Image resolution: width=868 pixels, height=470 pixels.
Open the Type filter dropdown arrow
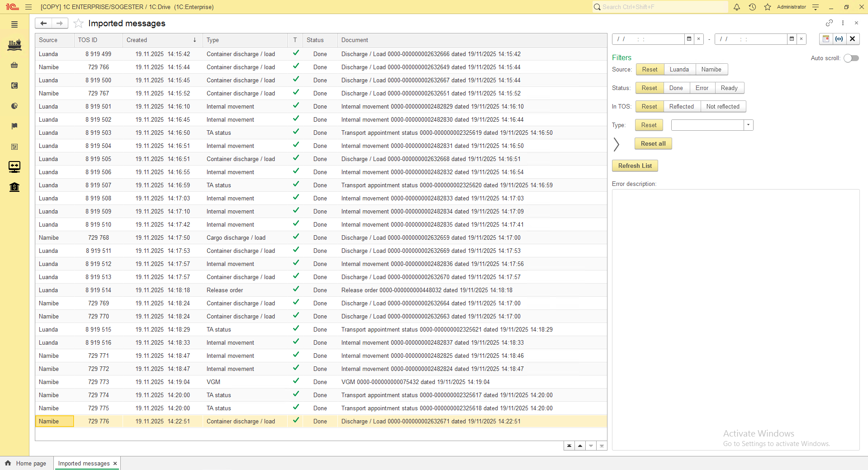coord(749,125)
